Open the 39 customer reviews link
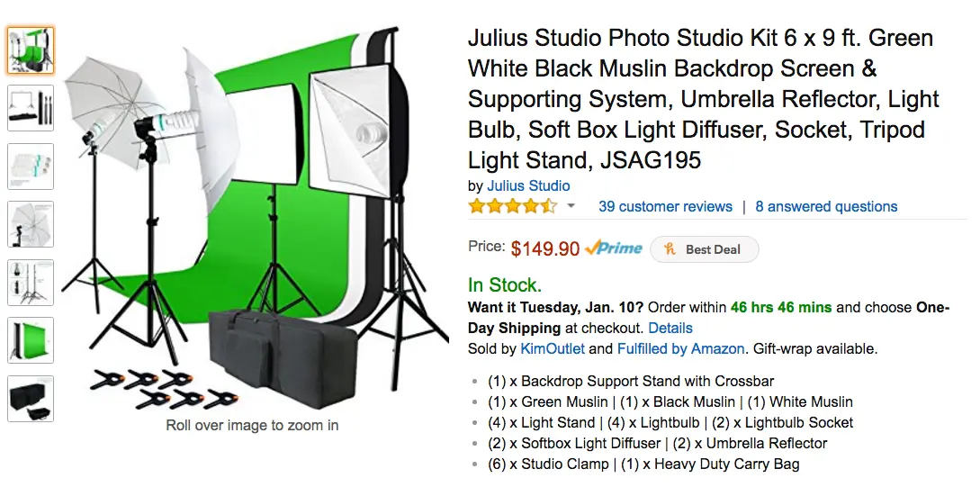The width and height of the screenshot is (980, 487). click(x=665, y=206)
